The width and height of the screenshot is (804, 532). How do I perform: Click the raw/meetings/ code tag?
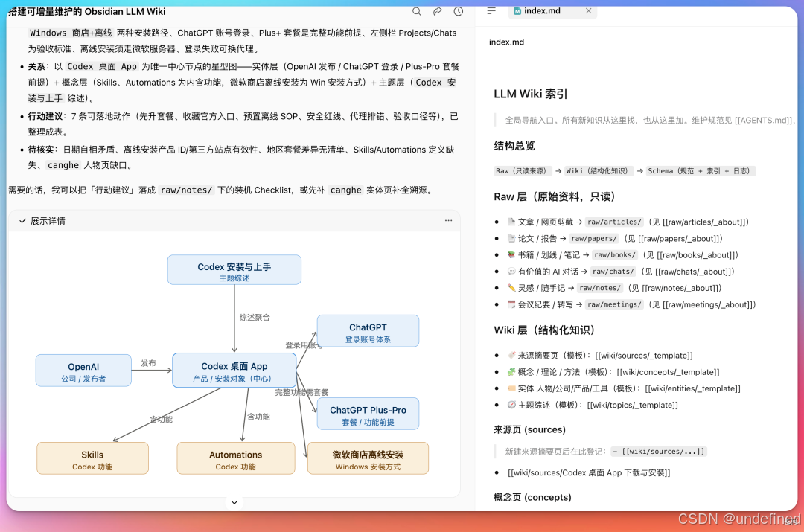tap(614, 304)
